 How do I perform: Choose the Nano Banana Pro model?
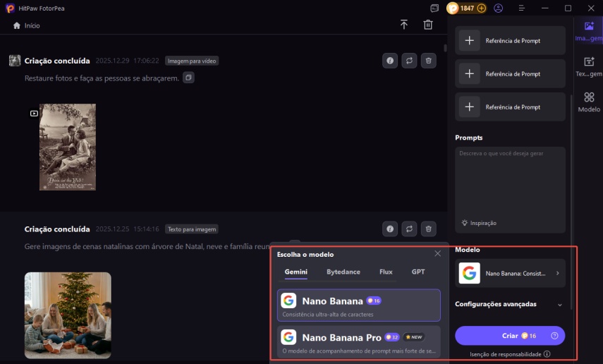click(358, 341)
